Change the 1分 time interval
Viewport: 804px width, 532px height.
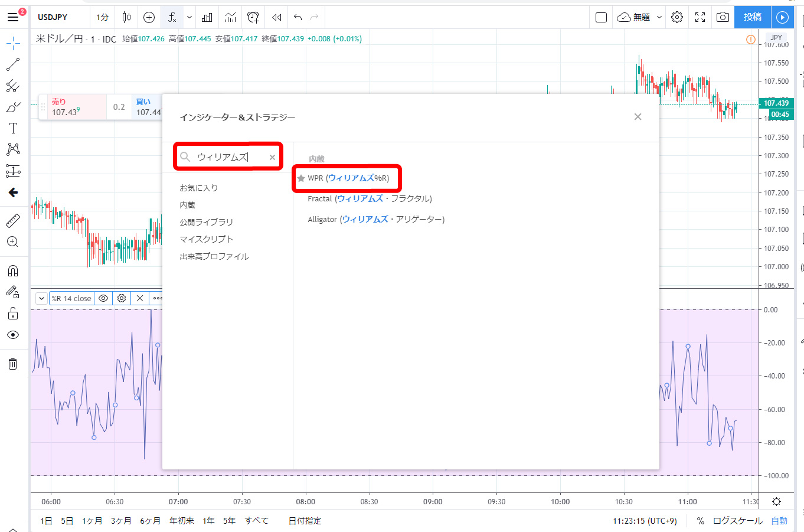[103, 17]
